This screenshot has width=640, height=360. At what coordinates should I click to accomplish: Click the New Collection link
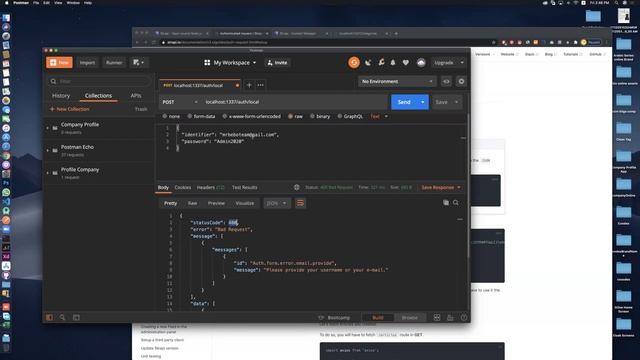70,109
